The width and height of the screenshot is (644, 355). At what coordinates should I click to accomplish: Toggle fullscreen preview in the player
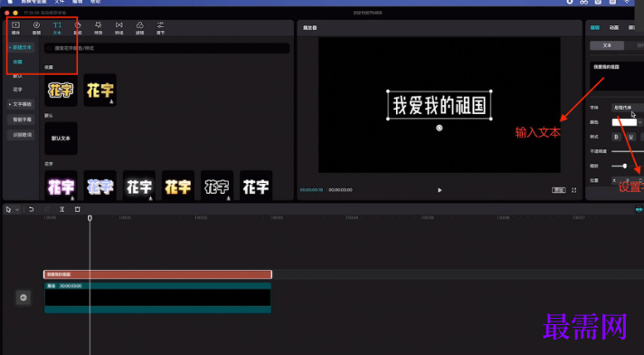click(x=574, y=190)
